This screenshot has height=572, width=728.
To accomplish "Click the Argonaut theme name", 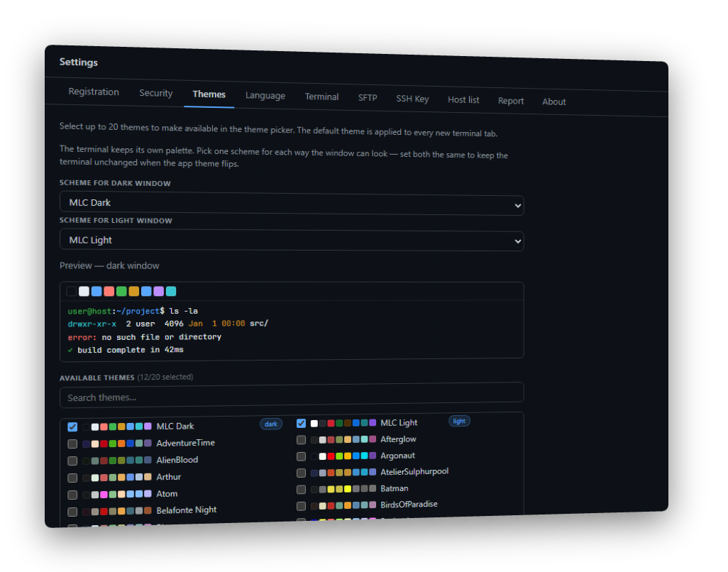I will 398,456.
